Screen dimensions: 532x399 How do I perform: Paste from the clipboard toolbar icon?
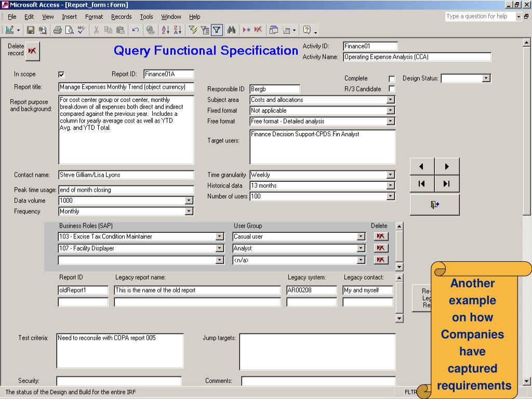120,30
